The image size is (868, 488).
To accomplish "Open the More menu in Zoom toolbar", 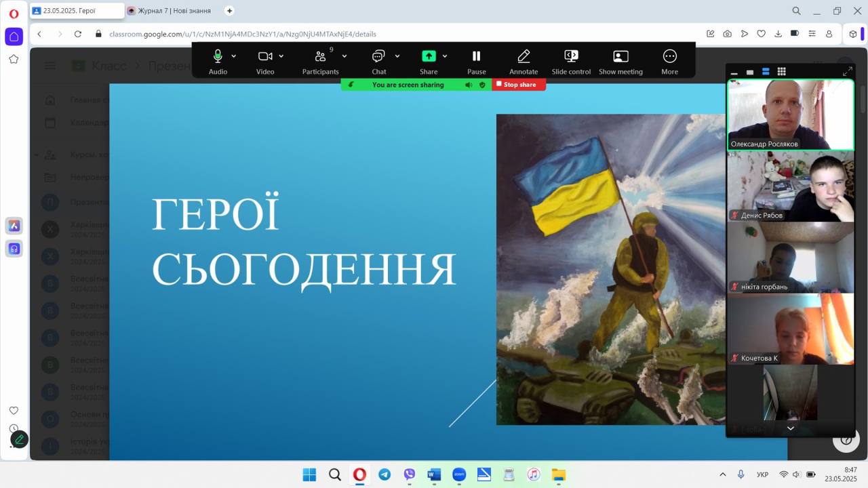I will (669, 61).
